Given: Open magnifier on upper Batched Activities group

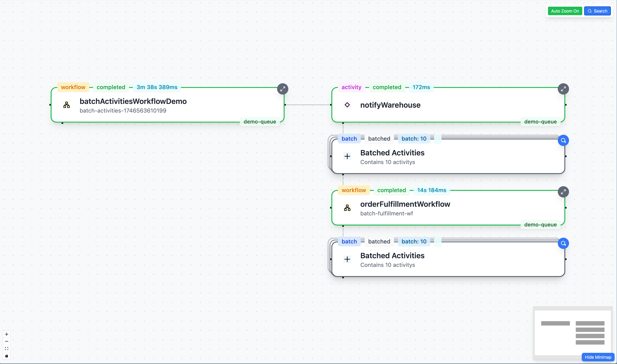Looking at the screenshot, I should 563,140.
